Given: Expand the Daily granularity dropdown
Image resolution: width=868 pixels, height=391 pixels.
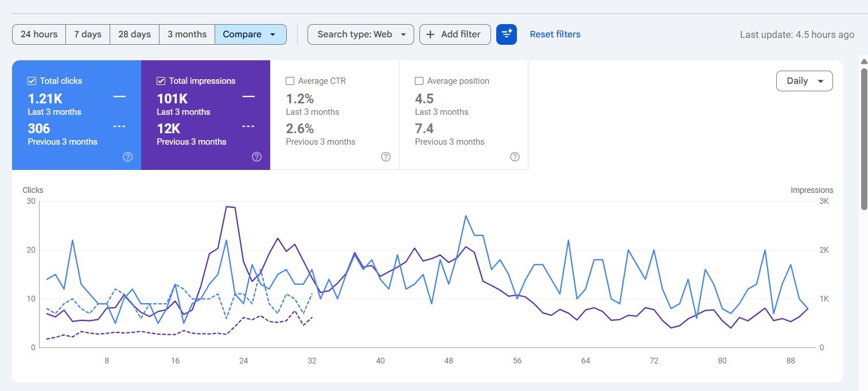Looking at the screenshot, I should (x=804, y=81).
